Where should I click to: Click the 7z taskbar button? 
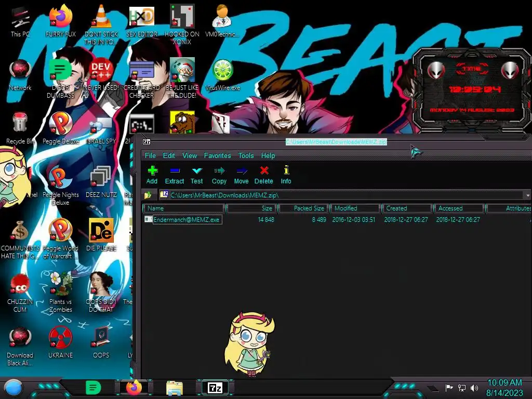pos(215,388)
